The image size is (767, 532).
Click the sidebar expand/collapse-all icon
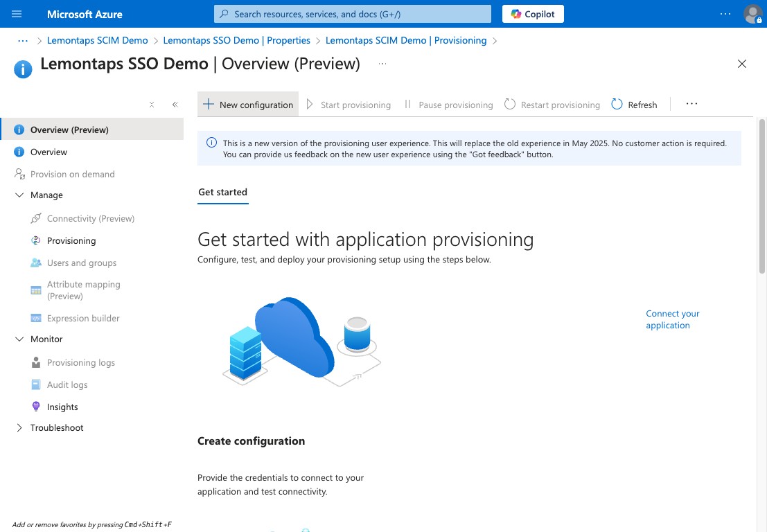coord(152,105)
